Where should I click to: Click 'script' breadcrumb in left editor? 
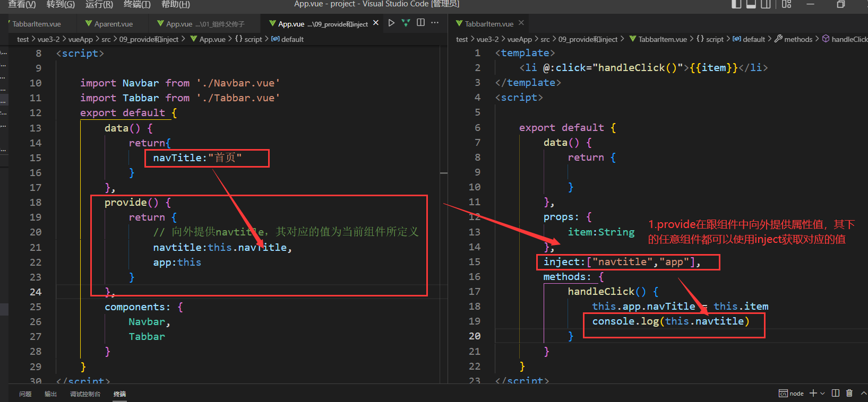[x=248, y=39]
